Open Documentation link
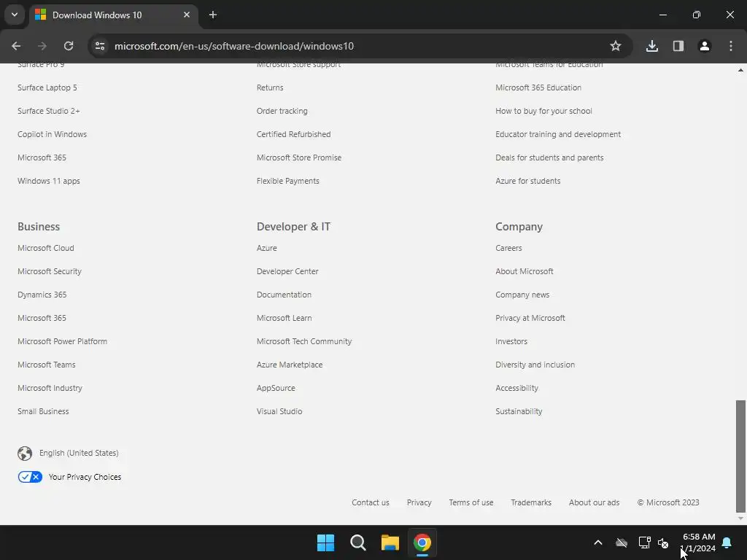The height and width of the screenshot is (560, 747). click(x=284, y=295)
